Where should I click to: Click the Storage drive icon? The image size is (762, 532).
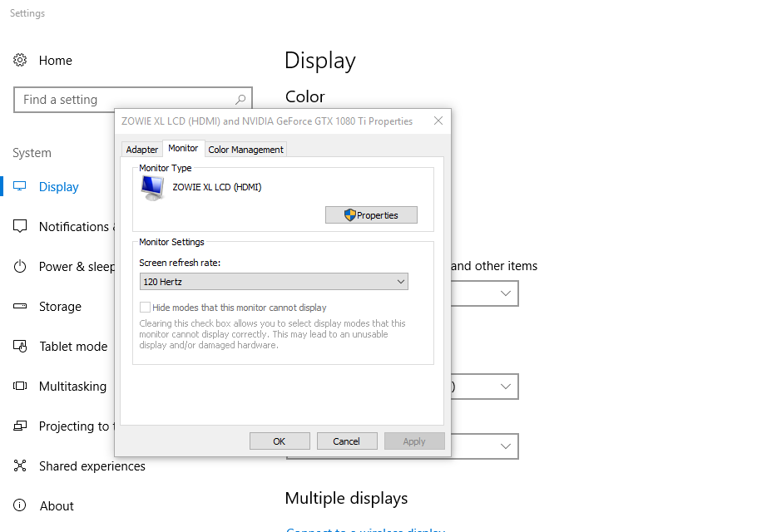point(20,306)
